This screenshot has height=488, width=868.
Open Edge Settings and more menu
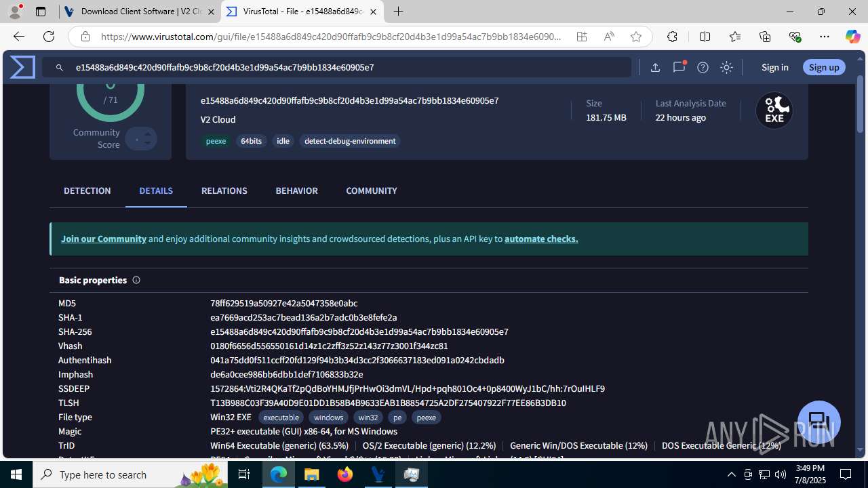[x=825, y=37]
